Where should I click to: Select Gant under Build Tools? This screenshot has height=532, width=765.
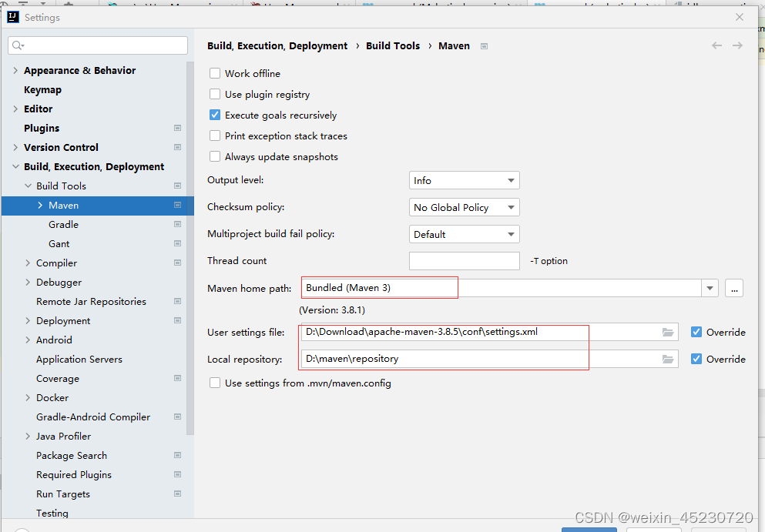(x=59, y=243)
